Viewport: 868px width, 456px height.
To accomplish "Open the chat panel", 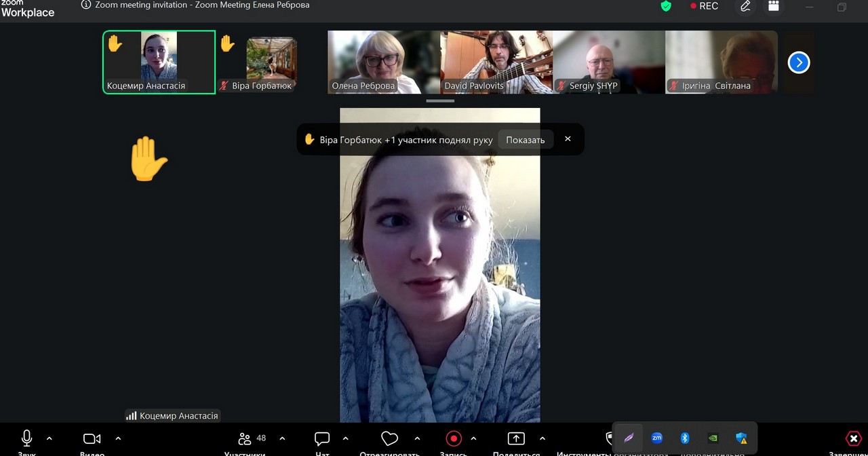I will coord(322,438).
